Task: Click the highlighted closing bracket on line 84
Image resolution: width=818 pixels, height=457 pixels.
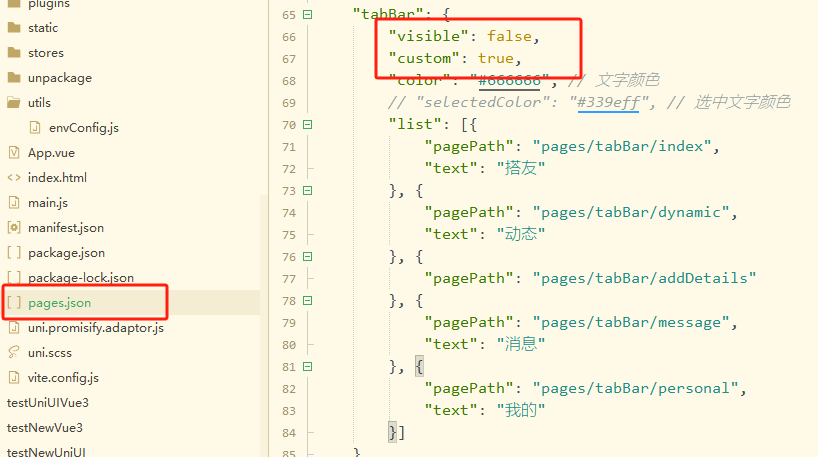Action: [392, 432]
